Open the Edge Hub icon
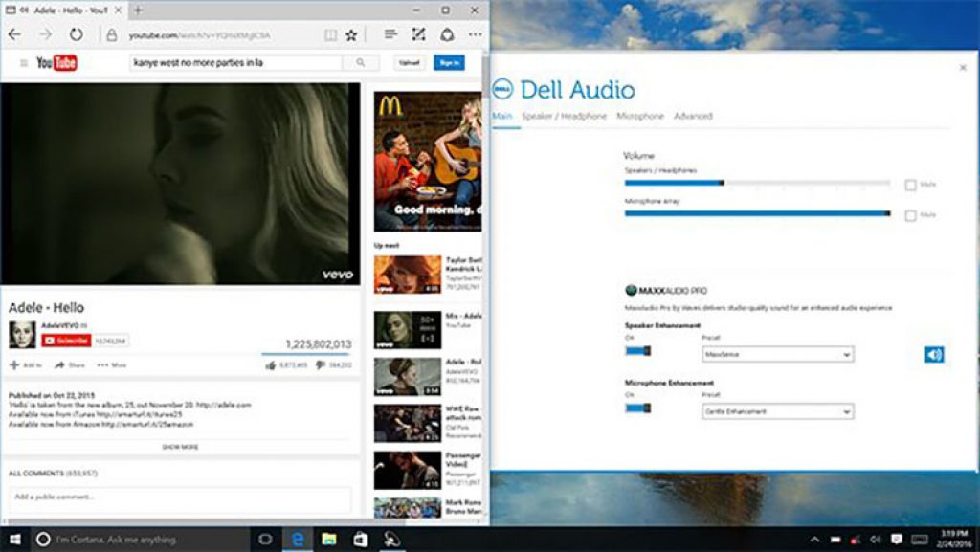 coord(390,35)
